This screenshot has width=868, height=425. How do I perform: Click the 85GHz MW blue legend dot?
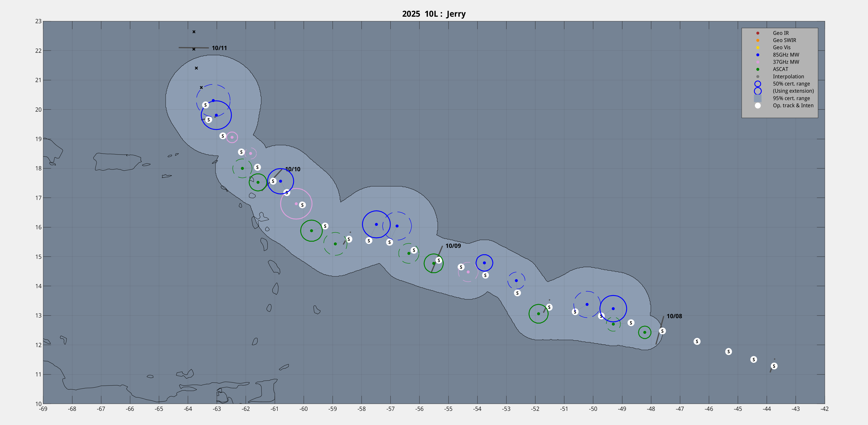click(757, 55)
